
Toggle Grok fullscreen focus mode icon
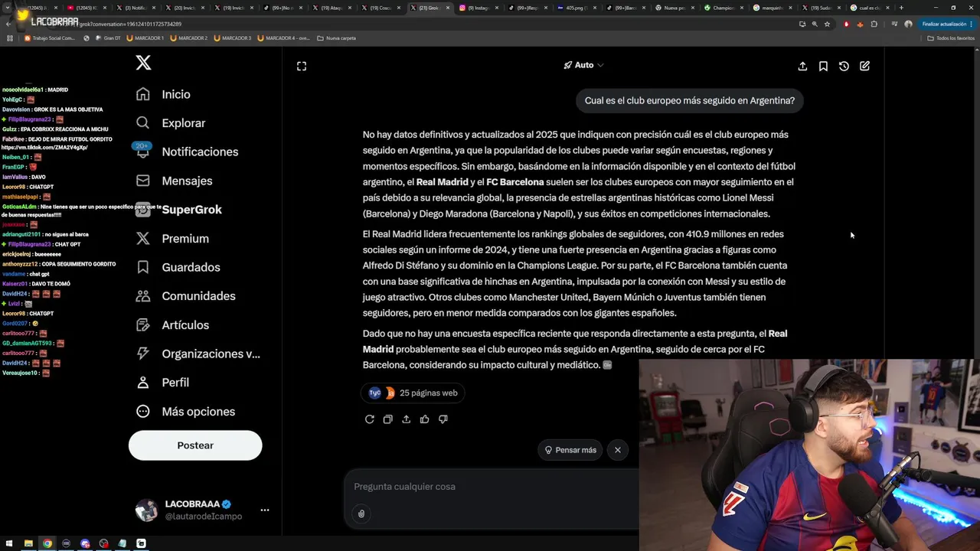click(x=302, y=67)
